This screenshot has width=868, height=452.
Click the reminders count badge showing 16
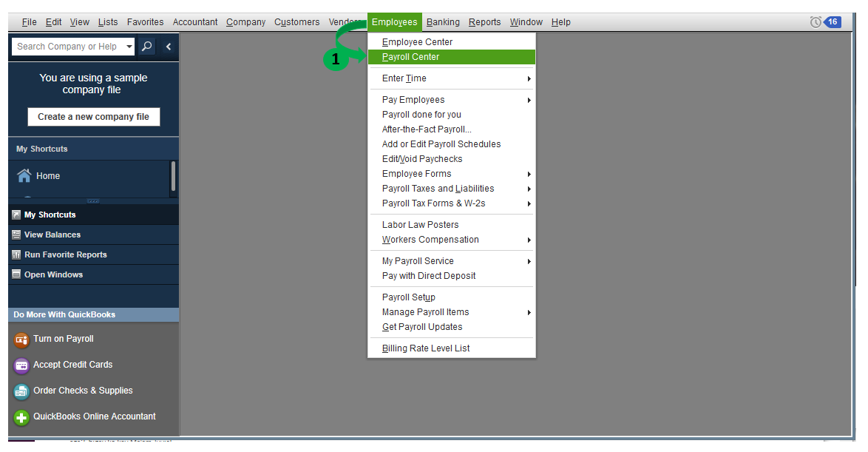[833, 21]
